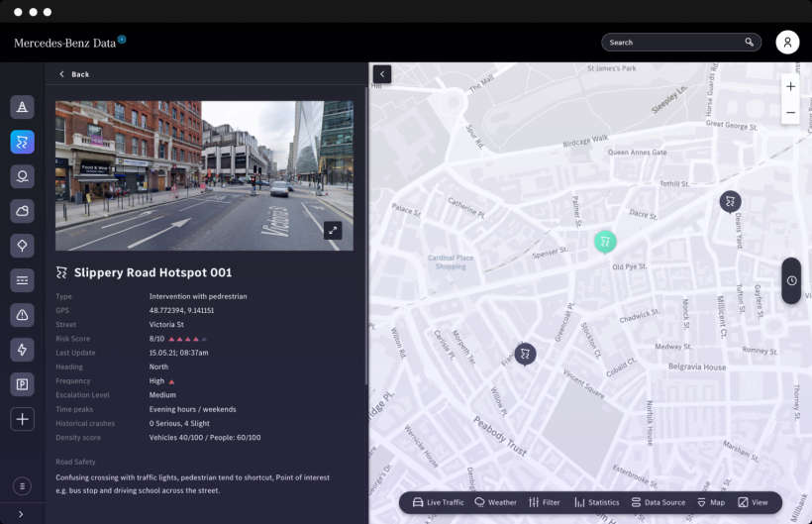Open Data Source in map toolbar
Image resolution: width=812 pixels, height=524 pixels.
click(659, 502)
